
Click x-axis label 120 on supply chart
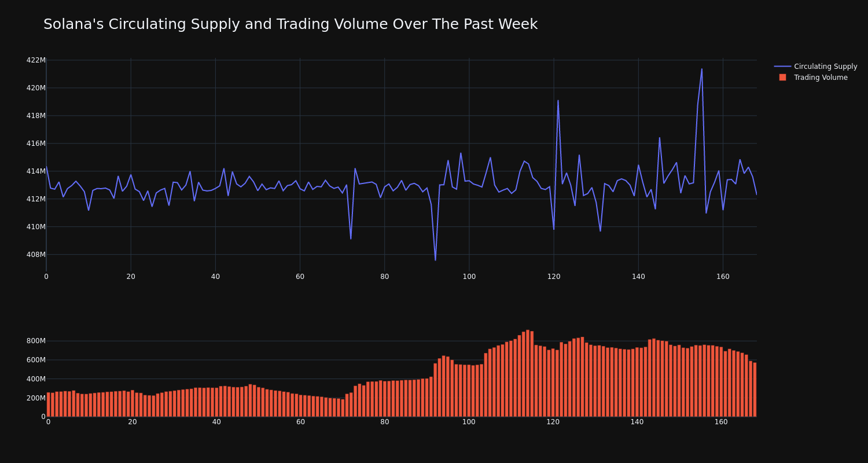(x=554, y=277)
